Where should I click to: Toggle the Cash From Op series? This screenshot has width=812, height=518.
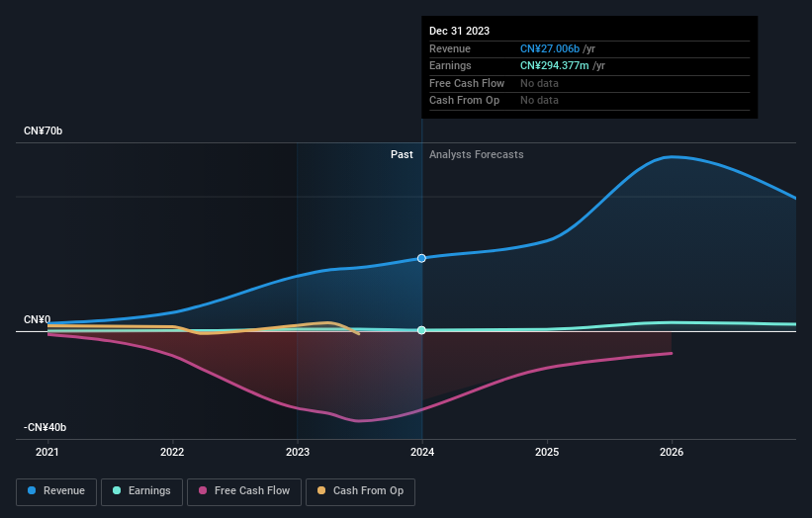(360, 491)
